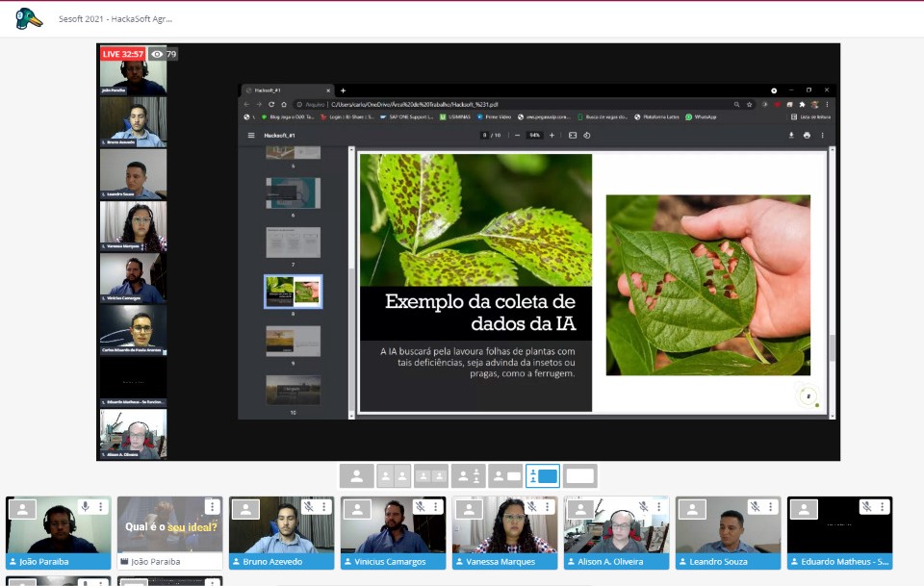
Task: Print the PDF using the printer icon
Action: pyautogui.click(x=807, y=136)
